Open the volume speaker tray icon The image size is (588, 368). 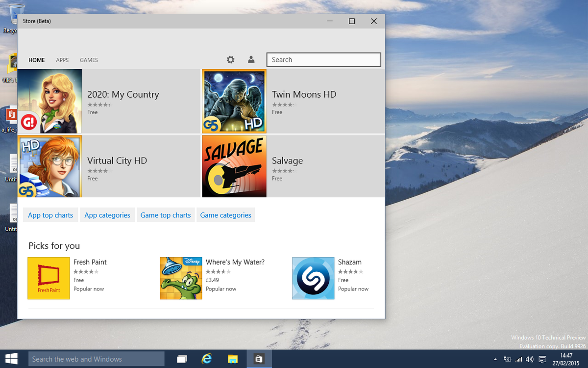click(x=529, y=360)
